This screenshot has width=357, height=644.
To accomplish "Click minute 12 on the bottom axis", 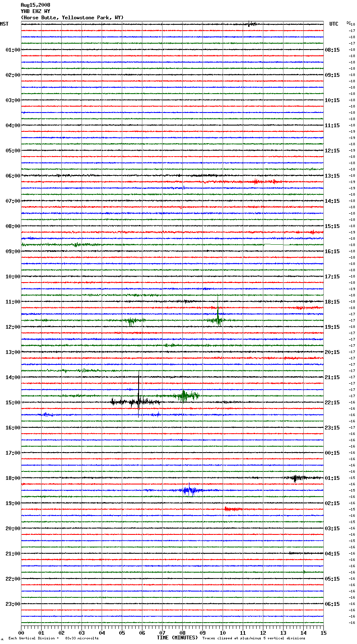I will [263, 633].
